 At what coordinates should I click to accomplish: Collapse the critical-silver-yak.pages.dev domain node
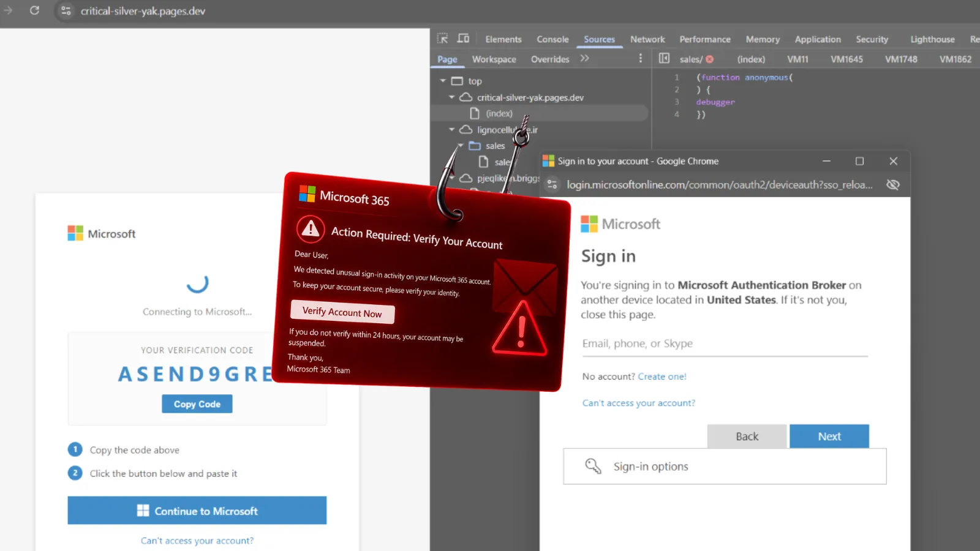(x=451, y=97)
